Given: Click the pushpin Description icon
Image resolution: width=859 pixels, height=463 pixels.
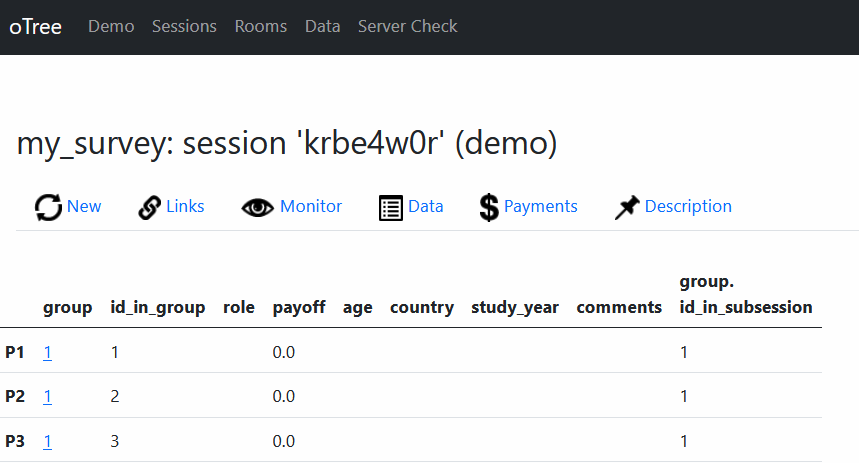Looking at the screenshot, I should [627, 207].
